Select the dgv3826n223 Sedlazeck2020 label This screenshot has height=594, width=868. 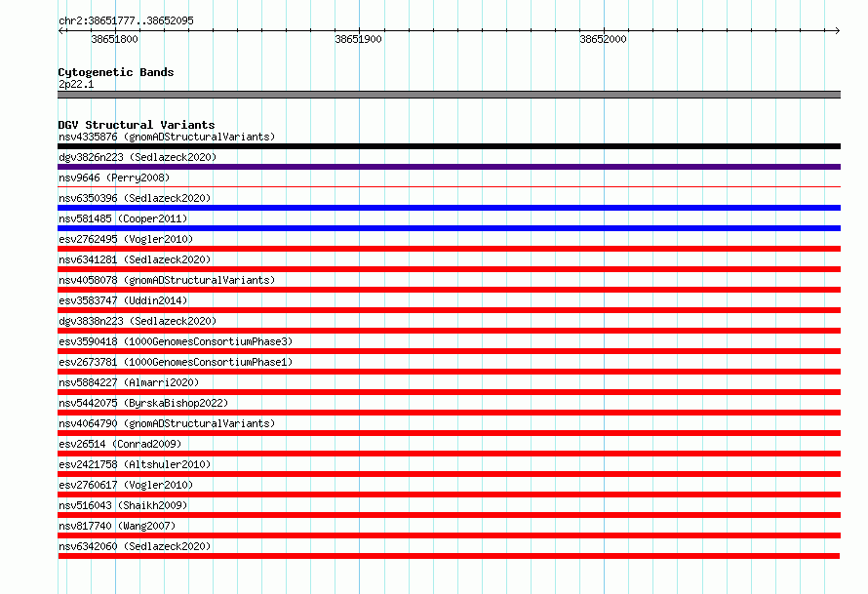(138, 157)
